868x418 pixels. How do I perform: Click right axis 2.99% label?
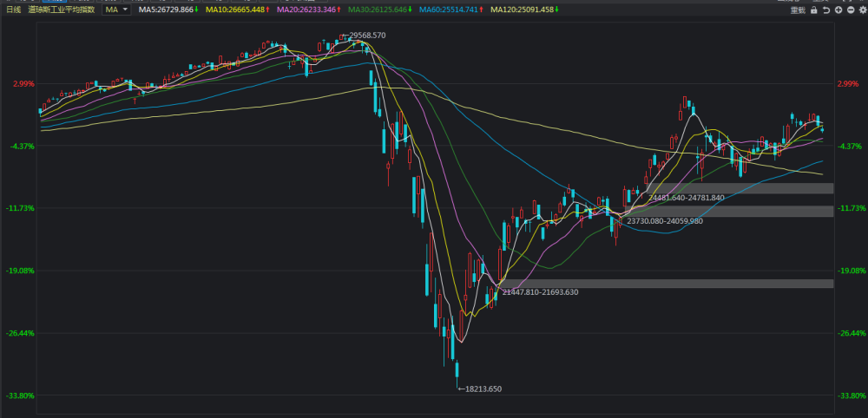point(847,83)
